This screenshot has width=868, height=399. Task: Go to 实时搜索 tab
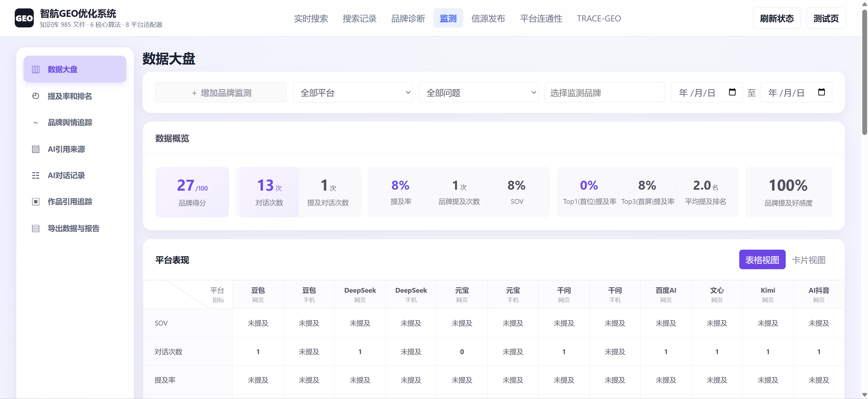pyautogui.click(x=311, y=18)
